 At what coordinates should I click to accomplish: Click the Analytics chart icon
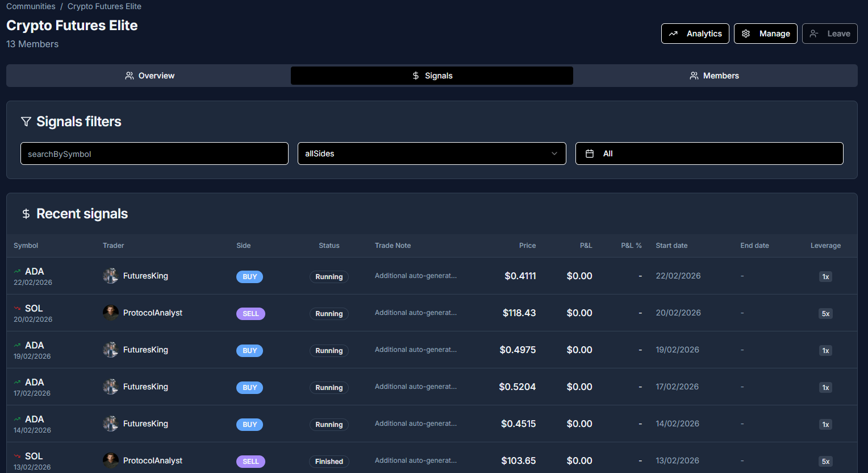click(674, 34)
